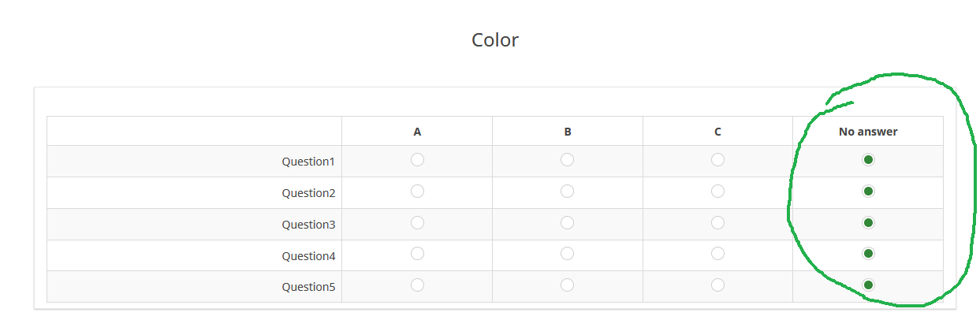This screenshot has height=335, width=980.
Task: Select option B for Question4
Action: click(x=567, y=254)
